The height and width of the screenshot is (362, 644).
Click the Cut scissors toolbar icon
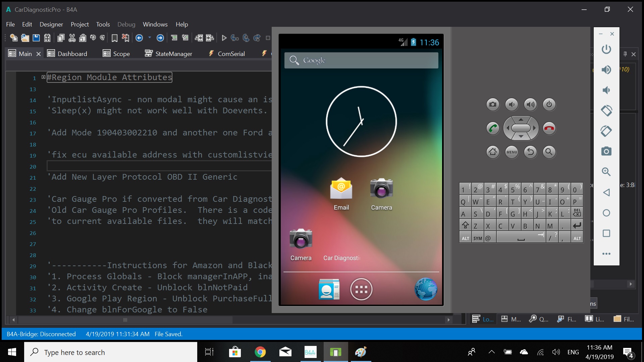[x=72, y=38]
